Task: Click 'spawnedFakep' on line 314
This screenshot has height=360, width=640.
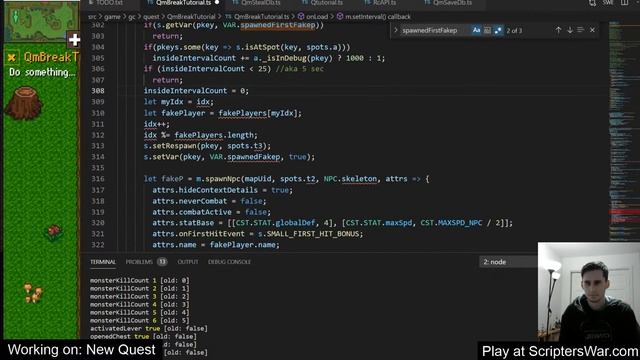Action: pyautogui.click(x=254, y=157)
